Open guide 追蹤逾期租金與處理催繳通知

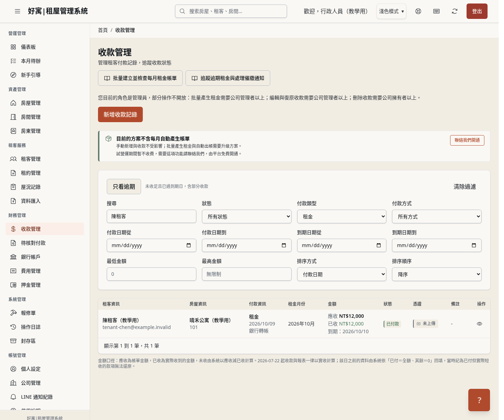228,78
